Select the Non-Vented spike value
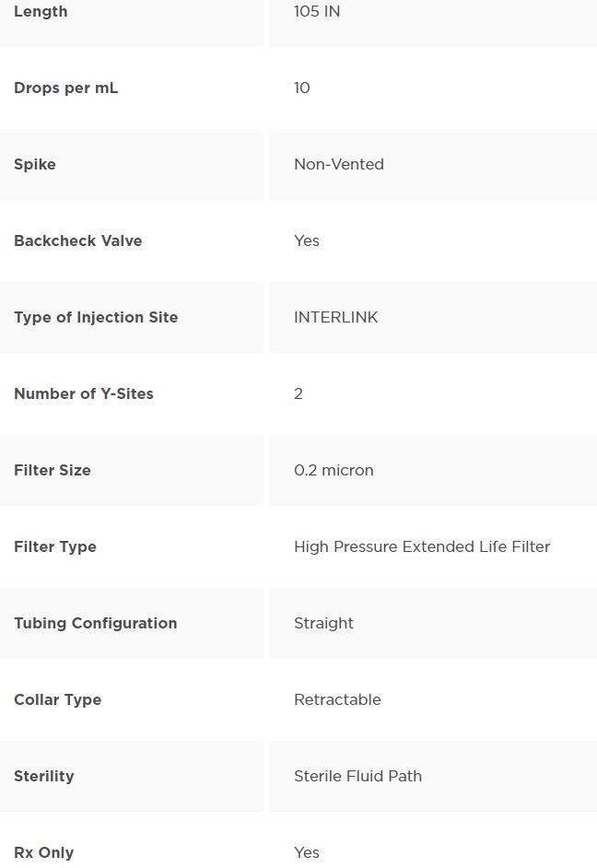 coord(339,164)
